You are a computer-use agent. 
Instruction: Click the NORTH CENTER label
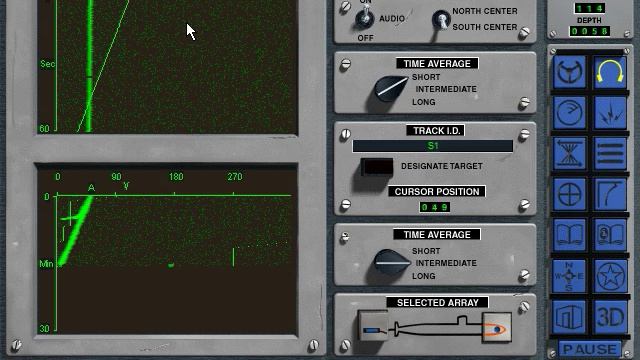pos(484,11)
